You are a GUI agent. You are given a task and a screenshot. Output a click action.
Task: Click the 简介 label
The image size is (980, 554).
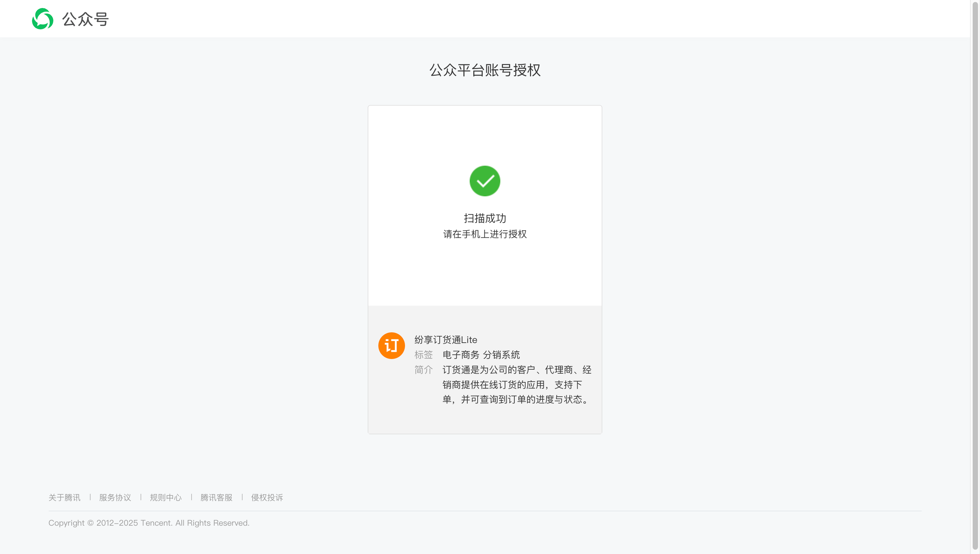click(423, 369)
